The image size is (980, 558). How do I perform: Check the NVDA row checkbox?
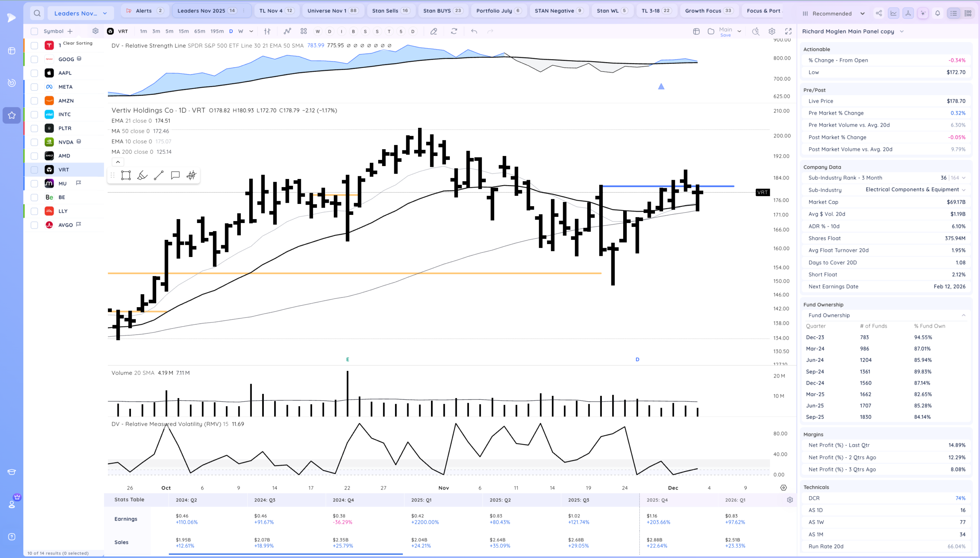pyautogui.click(x=34, y=142)
